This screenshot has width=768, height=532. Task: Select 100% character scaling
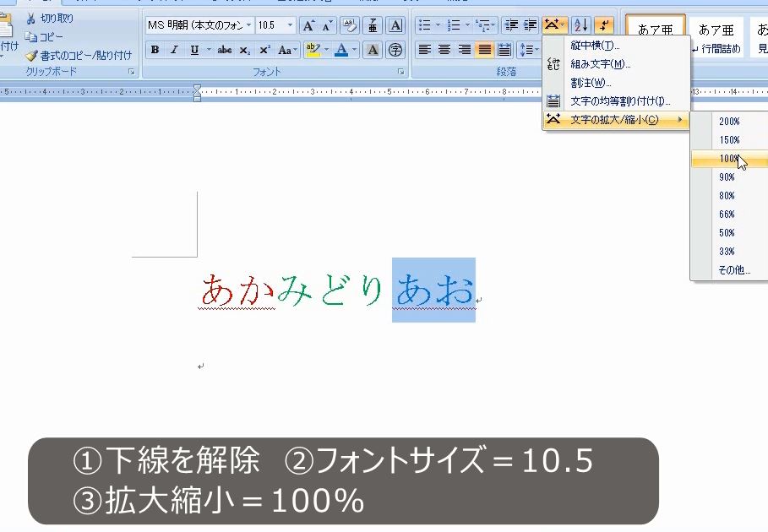(x=729, y=159)
